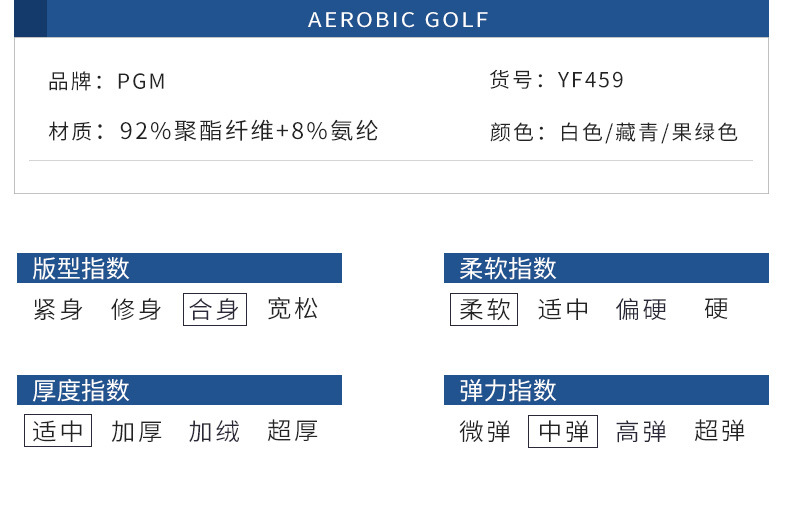Open the 弹力指数 section header
Screen dimensions: 790x527
click(x=606, y=390)
